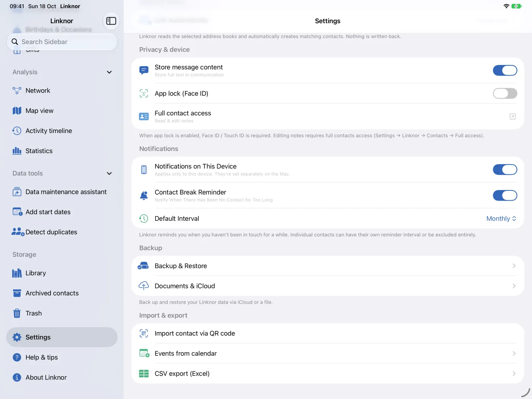Viewport: 532px width, 399px height.
Task: Click the Trash bin icon
Action: 17,313
